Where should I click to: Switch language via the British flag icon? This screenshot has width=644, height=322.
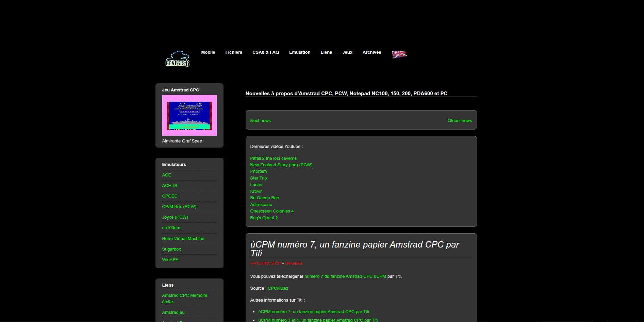(x=399, y=54)
